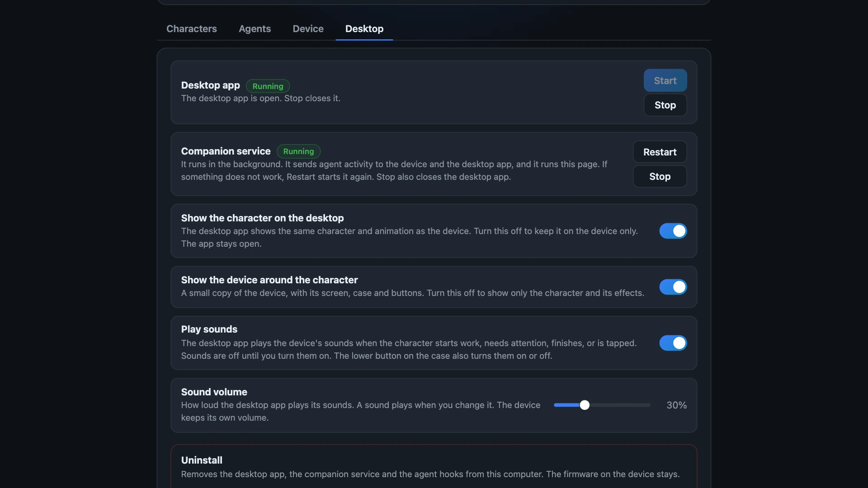Turn off Play sounds switch
The height and width of the screenshot is (488, 868).
(x=673, y=343)
